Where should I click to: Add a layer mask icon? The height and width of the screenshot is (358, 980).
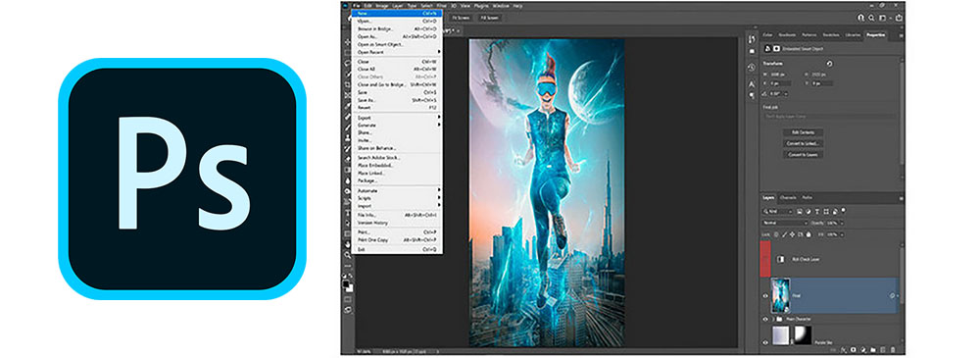(854, 350)
